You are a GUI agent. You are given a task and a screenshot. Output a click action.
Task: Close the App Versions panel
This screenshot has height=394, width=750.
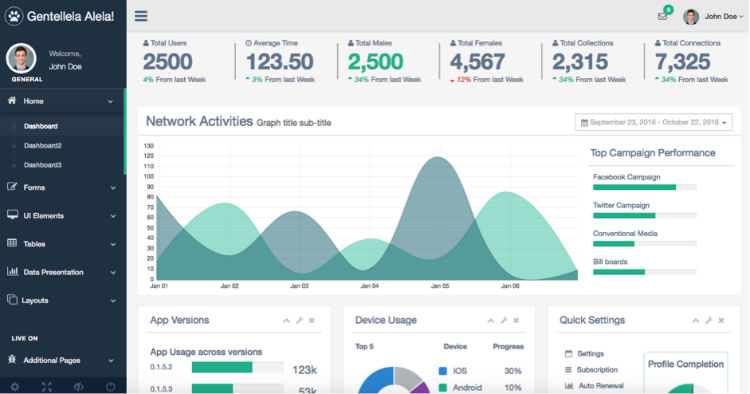[x=312, y=320]
